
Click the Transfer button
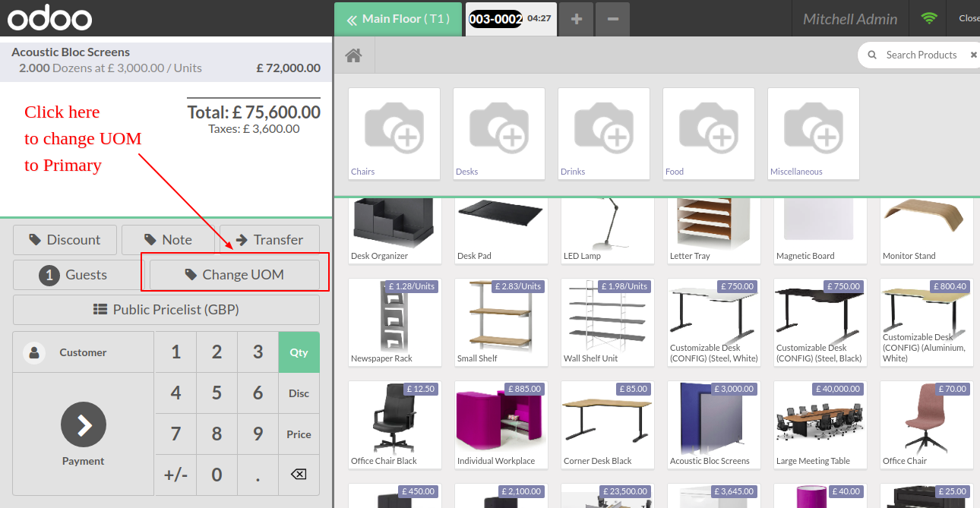click(x=270, y=240)
